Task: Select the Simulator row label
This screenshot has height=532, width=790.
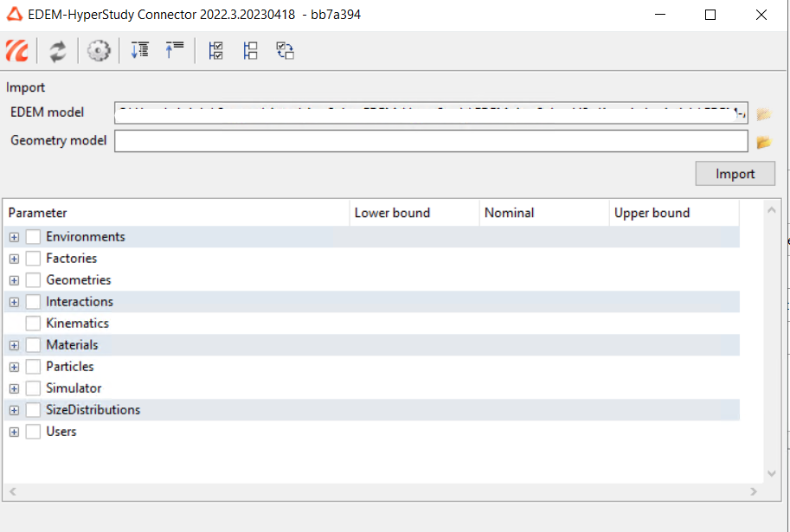Action: (x=74, y=388)
